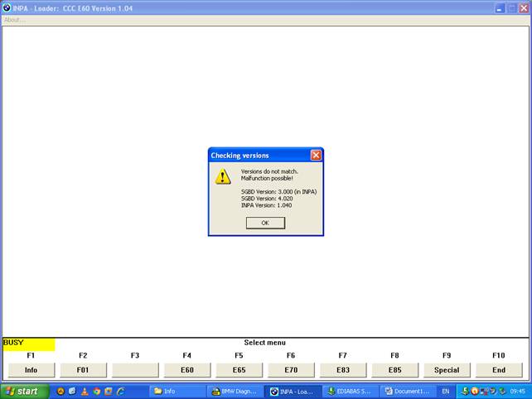
Task: Open the Special menu button
Action: point(447,370)
